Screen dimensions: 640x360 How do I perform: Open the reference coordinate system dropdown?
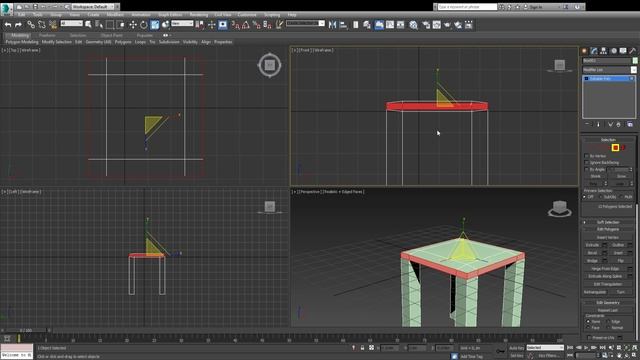coord(182,24)
